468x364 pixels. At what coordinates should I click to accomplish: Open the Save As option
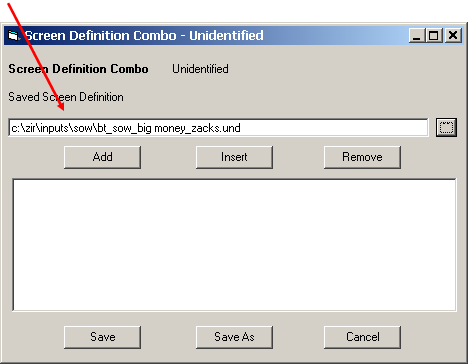click(234, 337)
